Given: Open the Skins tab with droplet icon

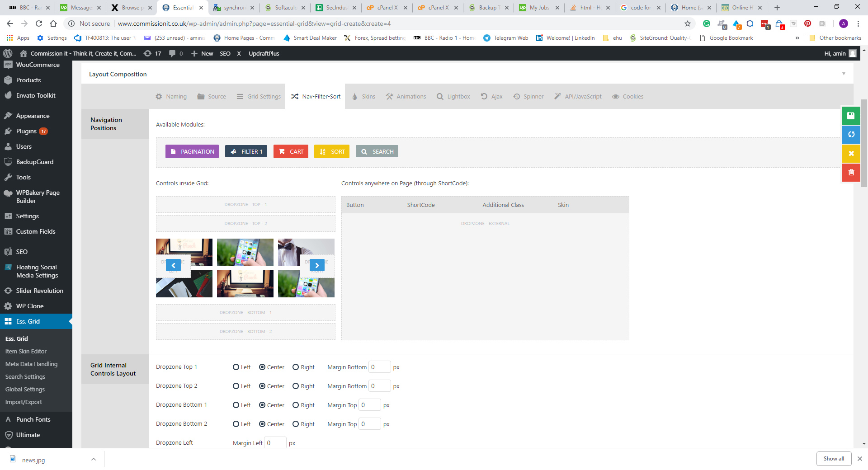Looking at the screenshot, I should 363,96.
